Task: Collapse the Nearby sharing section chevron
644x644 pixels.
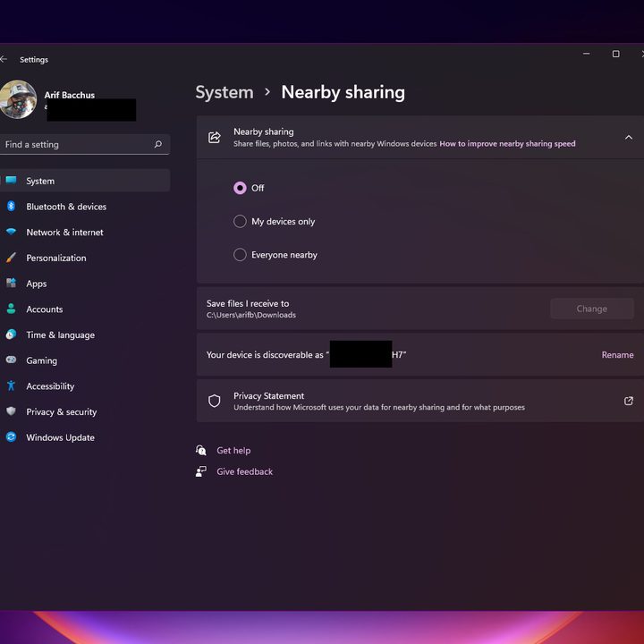Action: tap(629, 137)
